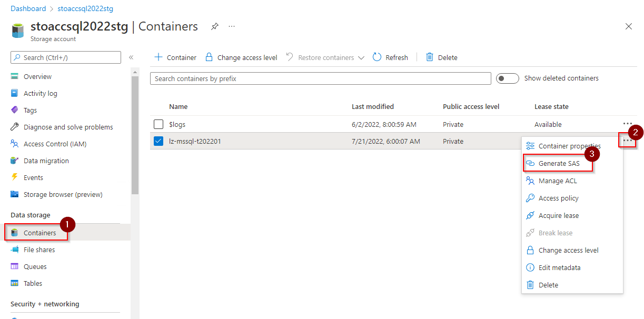This screenshot has width=644, height=319.
Task: Go to Access Control (IAM)
Action: (x=55, y=144)
